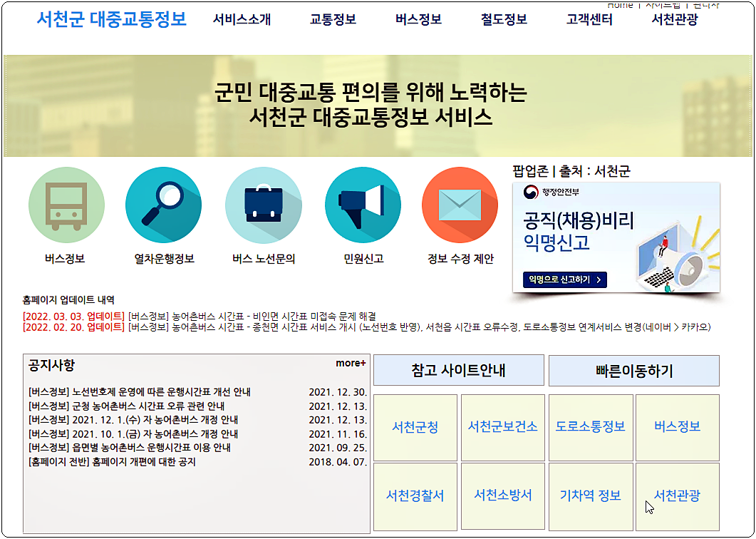This screenshot has height=539, width=756.
Task: Click the date 2021. 12. 30.
Action: (338, 392)
